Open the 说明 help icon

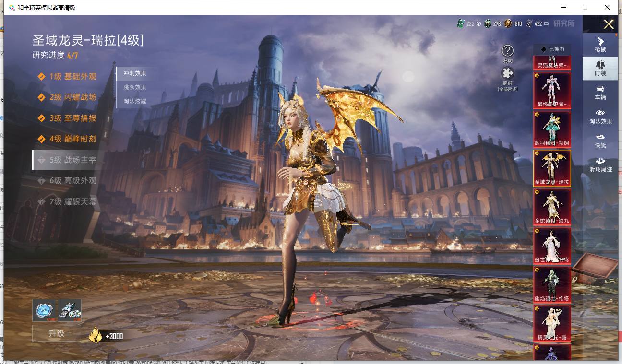(x=508, y=51)
